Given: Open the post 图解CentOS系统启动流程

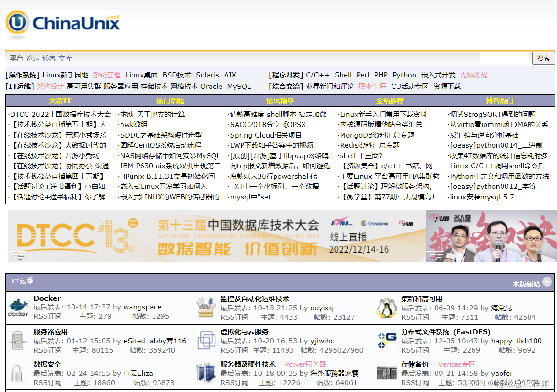Looking at the screenshot, I should 160,145.
